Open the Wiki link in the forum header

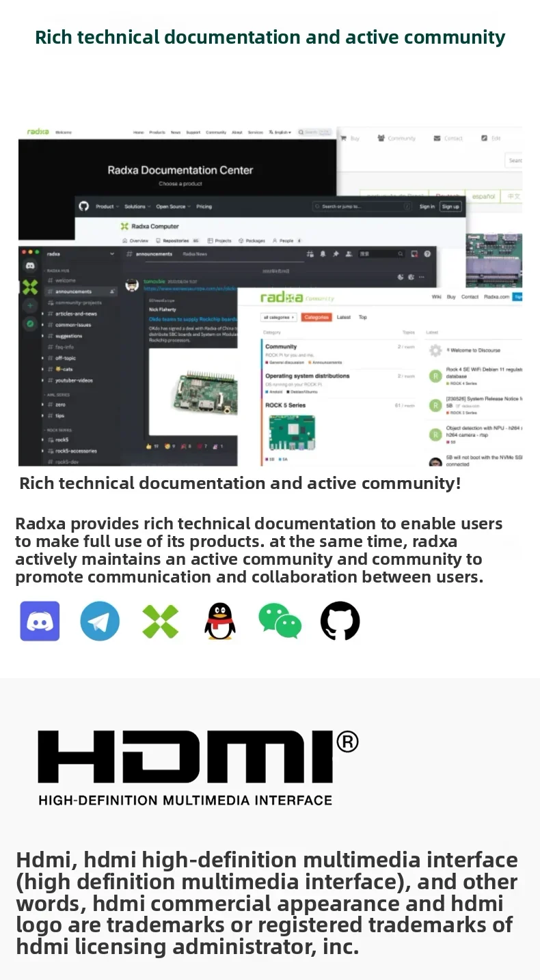pos(436,297)
